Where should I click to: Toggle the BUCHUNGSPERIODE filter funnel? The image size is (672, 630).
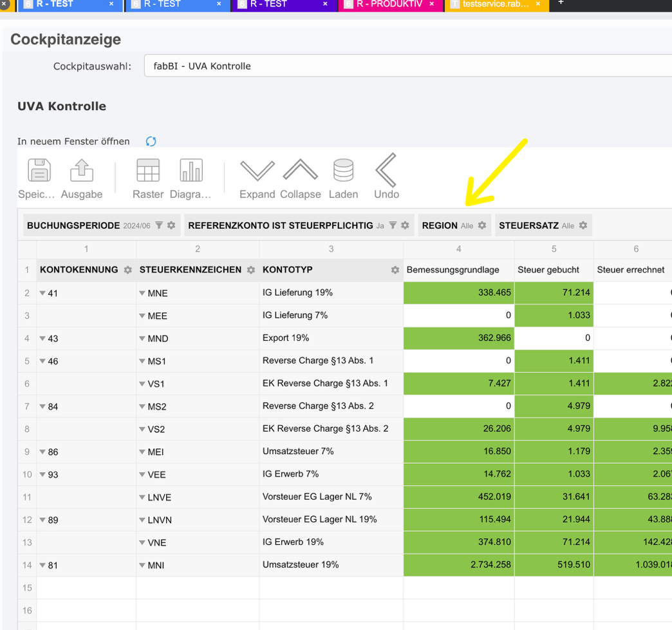[159, 225]
